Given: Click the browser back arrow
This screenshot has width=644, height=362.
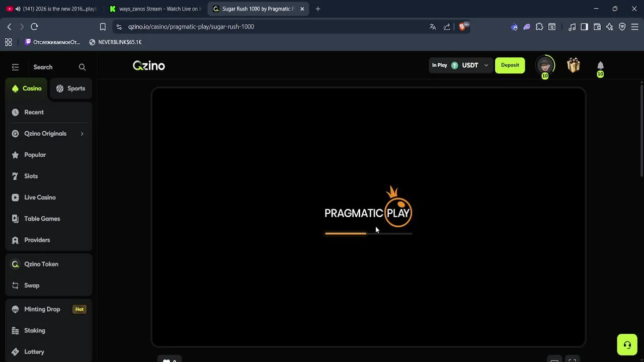Looking at the screenshot, I should tap(9, 27).
